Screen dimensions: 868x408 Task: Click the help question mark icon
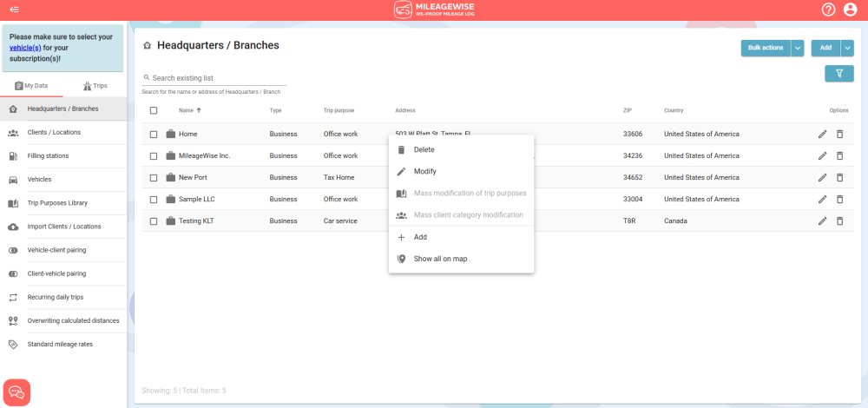[828, 10]
